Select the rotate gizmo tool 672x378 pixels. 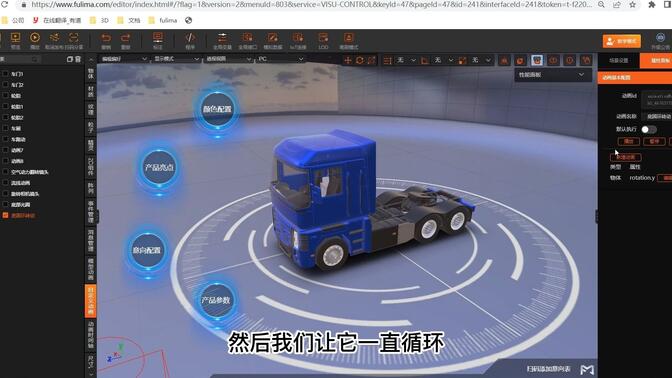coord(360,60)
